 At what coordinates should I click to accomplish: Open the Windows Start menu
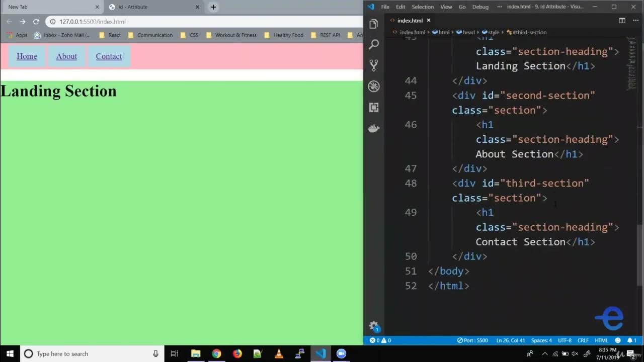tap(10, 353)
